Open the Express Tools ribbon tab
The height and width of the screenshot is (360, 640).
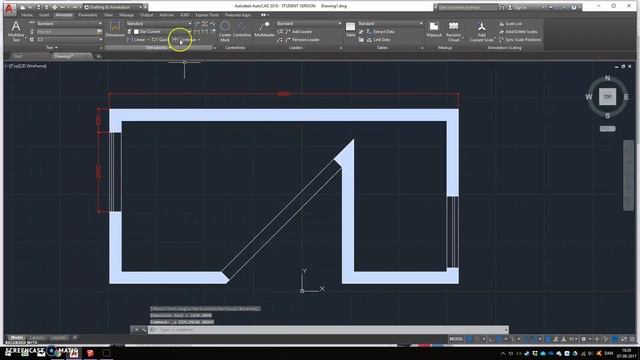[x=207, y=15]
